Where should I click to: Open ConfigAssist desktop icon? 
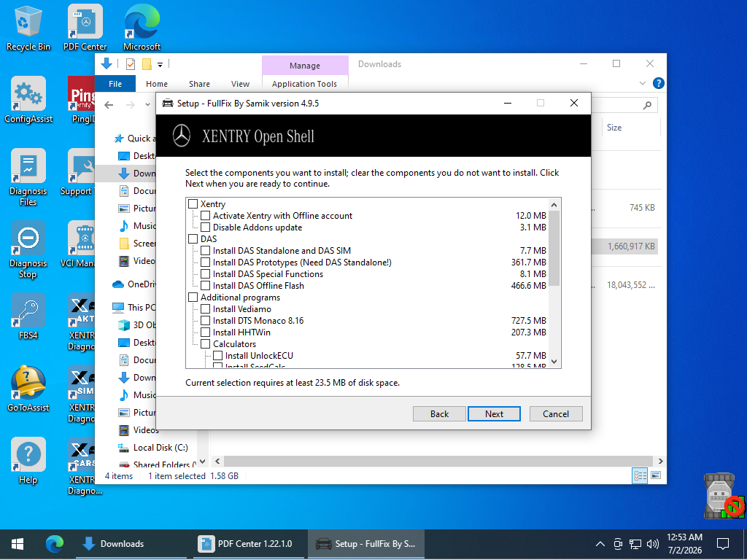28,100
